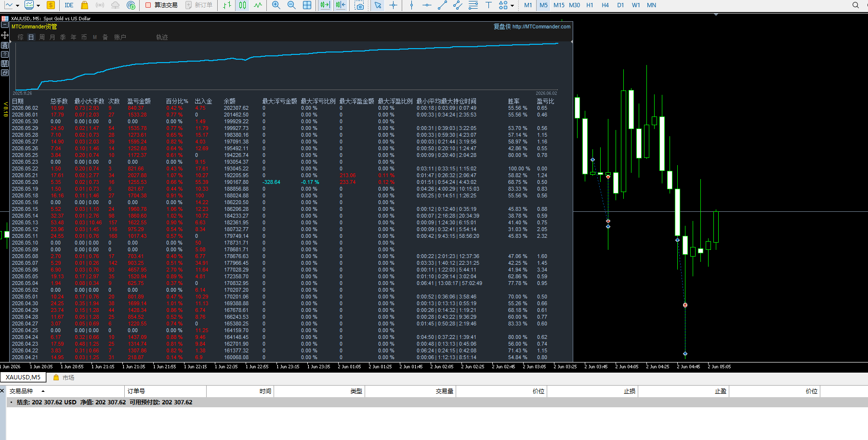This screenshot has height=440, width=868.
Task: Select the 季 quarterly statistics tab
Action: pyautogui.click(x=63, y=37)
